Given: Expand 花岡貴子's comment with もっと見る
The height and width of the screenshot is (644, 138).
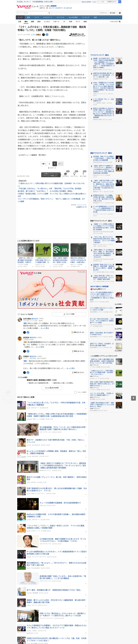Looking at the screenshot, I should coord(71,368).
